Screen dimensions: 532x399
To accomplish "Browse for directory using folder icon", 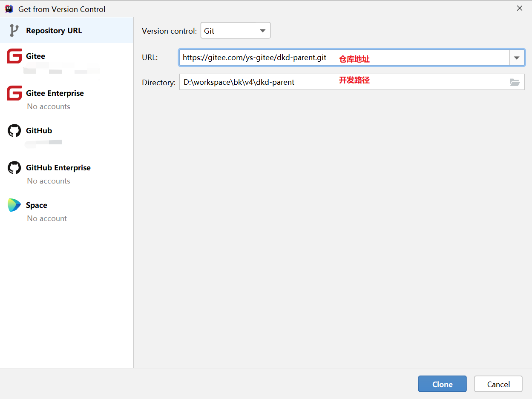I will (515, 82).
